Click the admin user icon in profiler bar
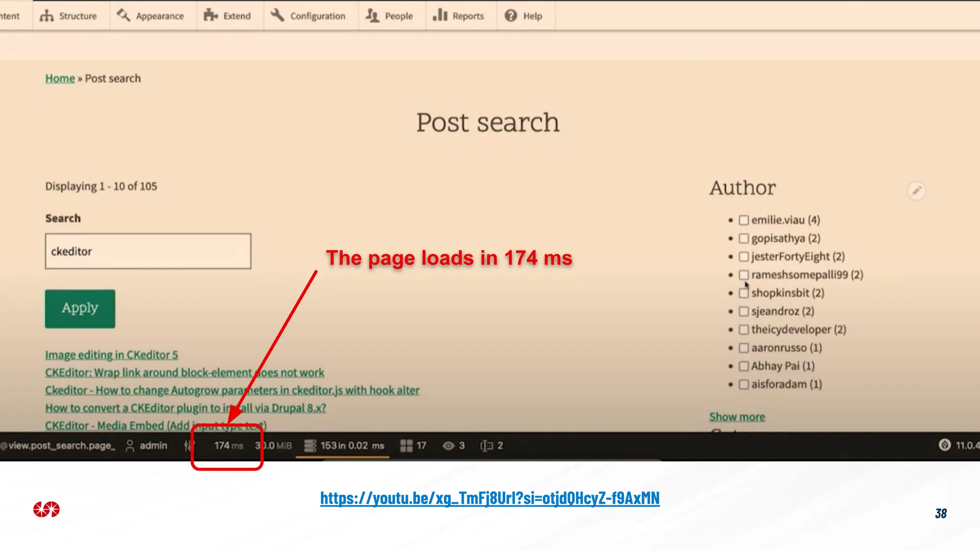 tap(130, 446)
